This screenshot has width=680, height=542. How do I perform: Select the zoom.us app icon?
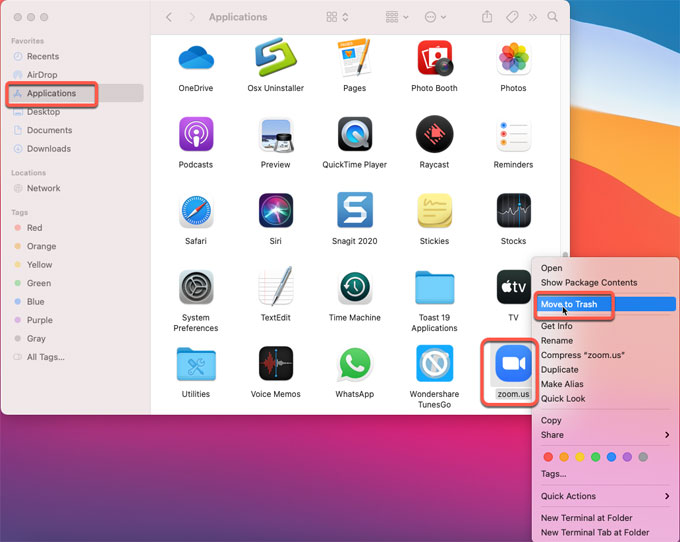pos(513,363)
